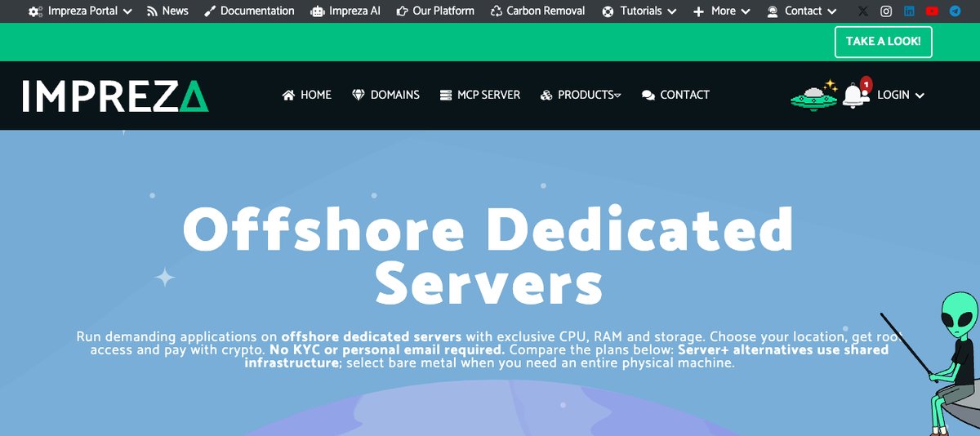
Task: Open the X (Twitter) social icon
Action: click(x=863, y=11)
